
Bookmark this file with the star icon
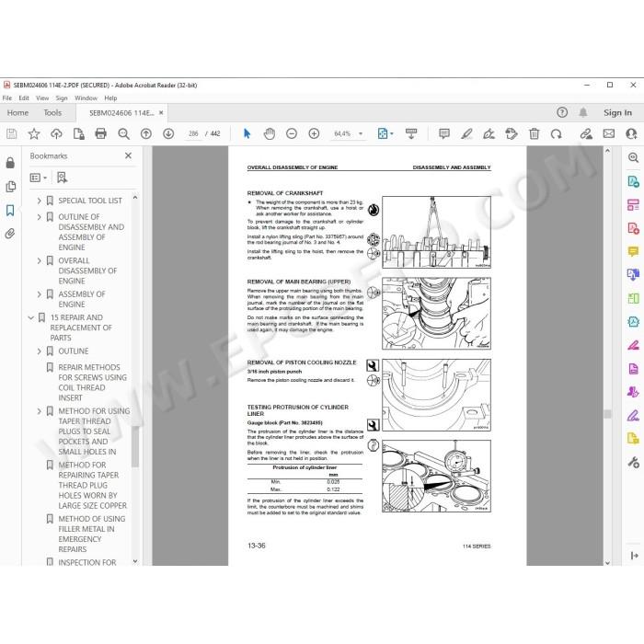point(34,133)
